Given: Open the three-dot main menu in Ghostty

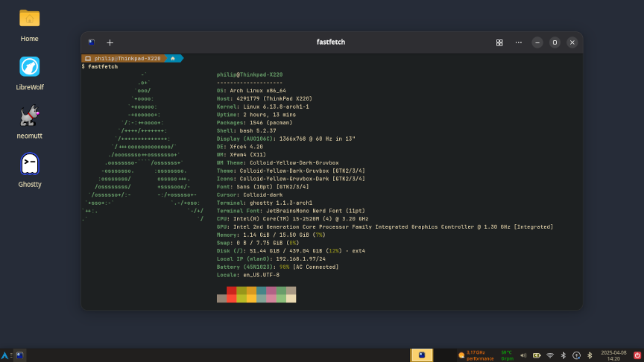Looking at the screenshot, I should pos(519,42).
